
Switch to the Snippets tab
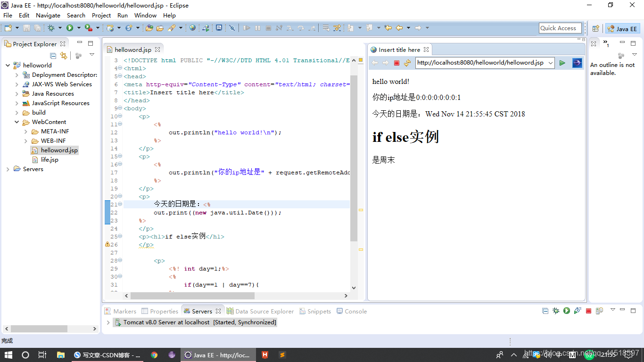click(314, 311)
